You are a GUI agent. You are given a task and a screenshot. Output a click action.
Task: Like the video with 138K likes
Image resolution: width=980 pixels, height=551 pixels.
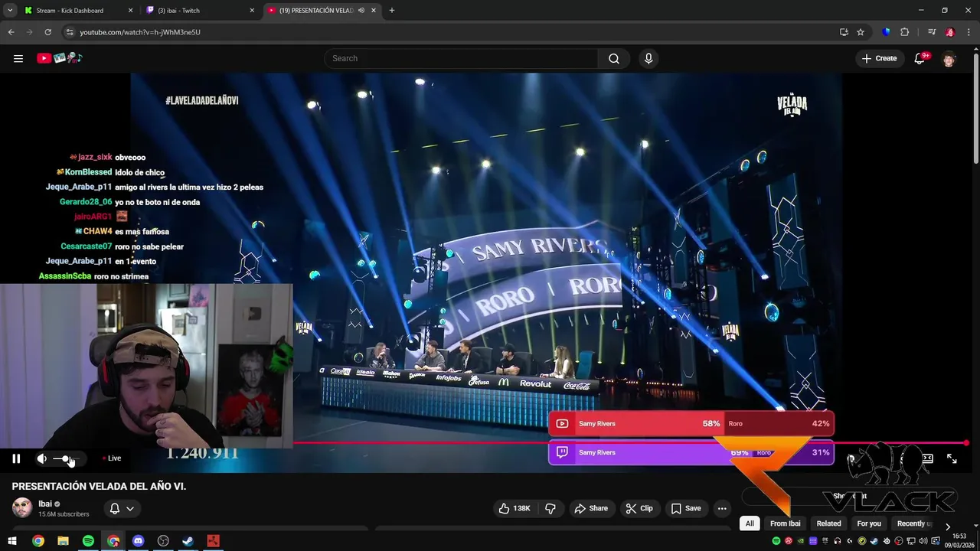[x=514, y=508]
